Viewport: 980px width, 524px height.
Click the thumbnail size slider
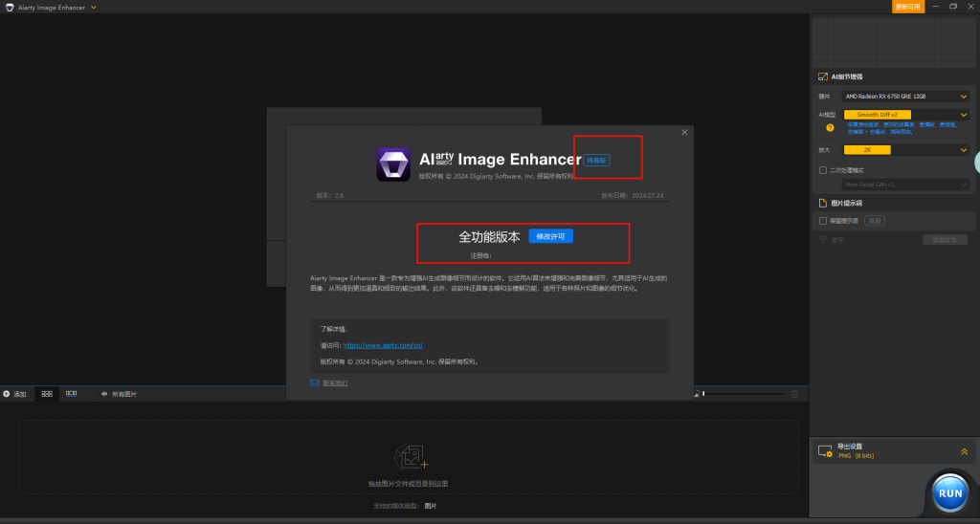point(746,394)
